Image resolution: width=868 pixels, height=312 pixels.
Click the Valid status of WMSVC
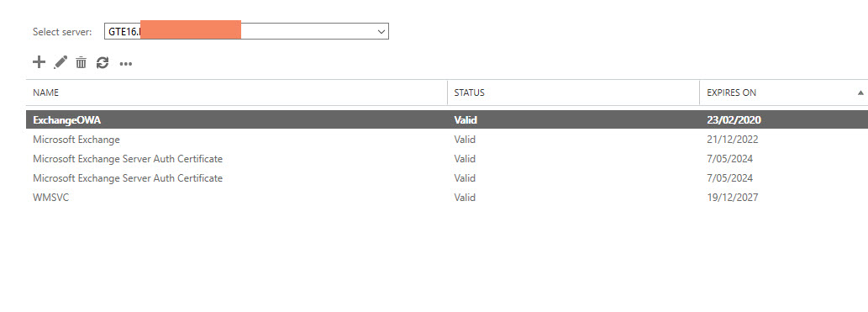coord(465,198)
